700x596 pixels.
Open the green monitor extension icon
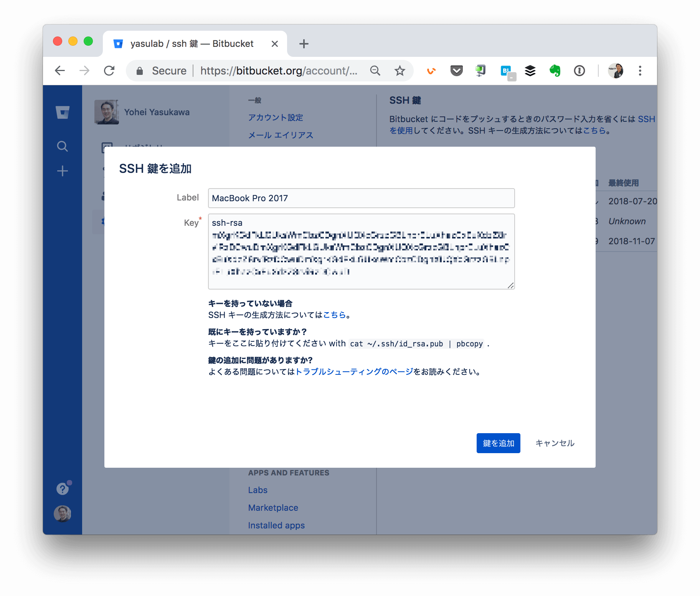pos(480,71)
